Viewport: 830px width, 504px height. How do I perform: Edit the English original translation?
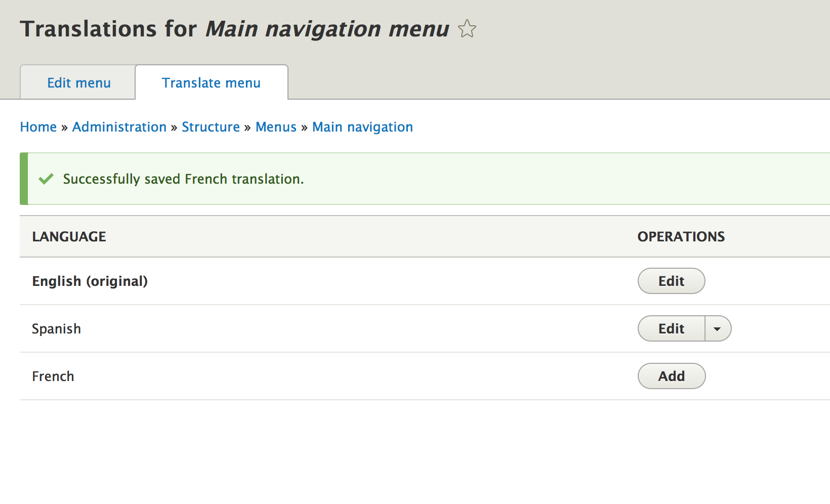(671, 281)
